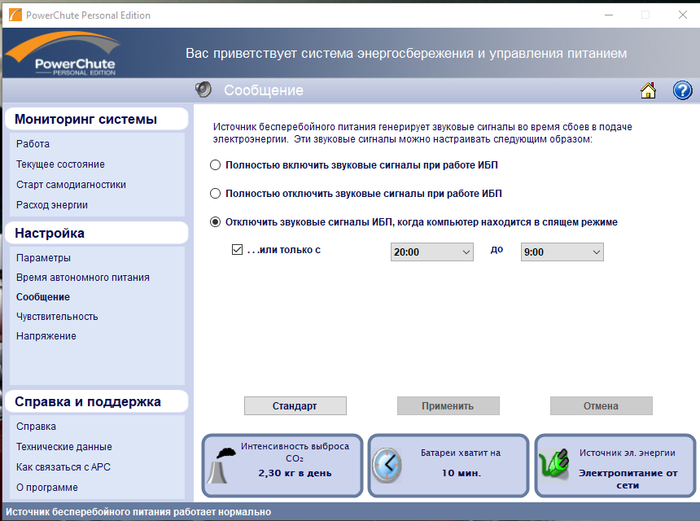
Task: Select Полностью включить звуковые сигналы radio button
Action: click(x=215, y=165)
